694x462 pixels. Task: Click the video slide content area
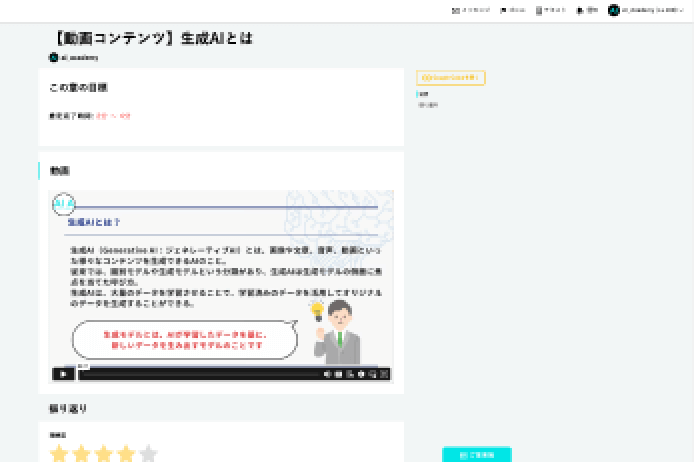(221, 280)
